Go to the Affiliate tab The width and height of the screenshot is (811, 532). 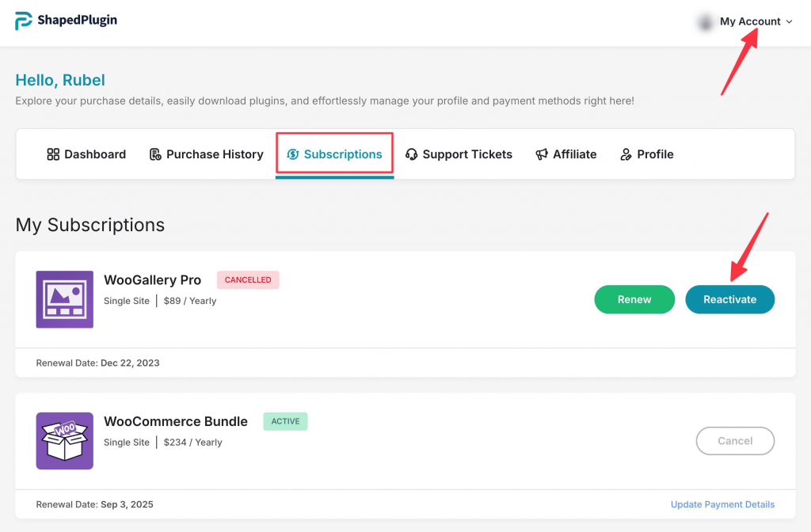pos(565,154)
